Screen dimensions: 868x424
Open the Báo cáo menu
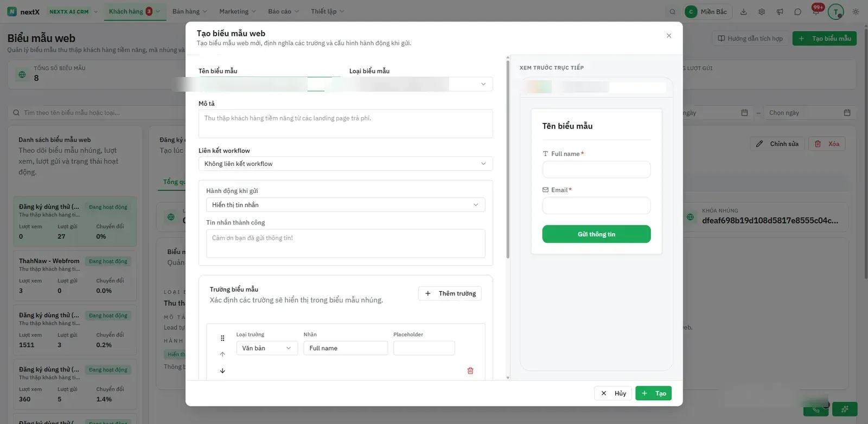coord(283,11)
